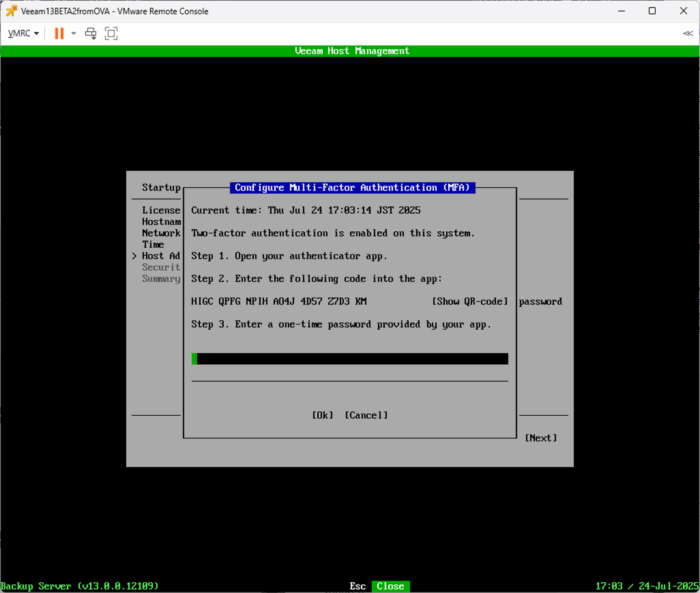Click the 17:03 / 24-Jul-2025 clock text
This screenshot has width=700, height=593.
pos(647,586)
